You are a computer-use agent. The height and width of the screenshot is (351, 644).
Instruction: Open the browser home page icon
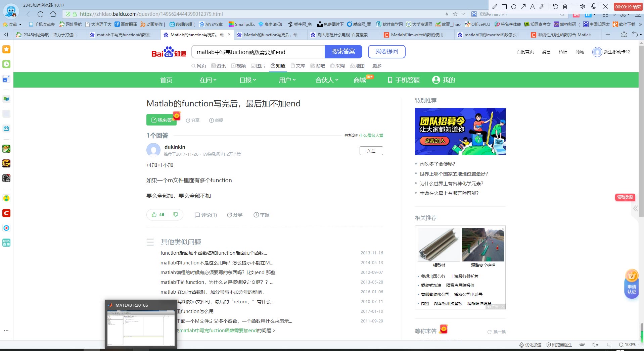click(53, 14)
